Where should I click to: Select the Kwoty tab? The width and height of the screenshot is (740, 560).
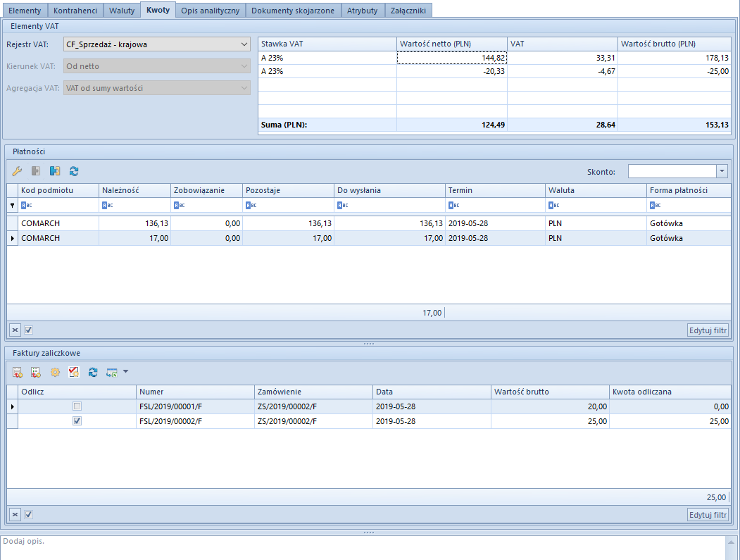(x=158, y=10)
